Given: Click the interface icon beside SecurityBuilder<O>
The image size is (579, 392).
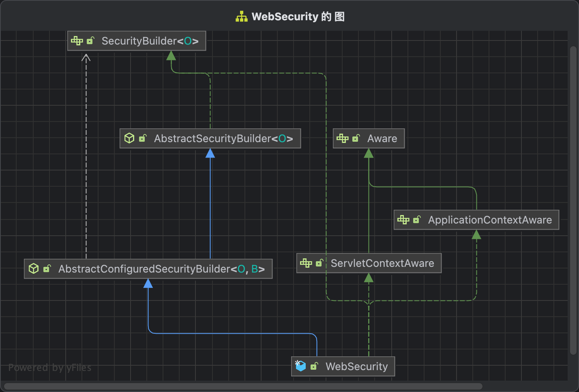Looking at the screenshot, I should point(77,40).
